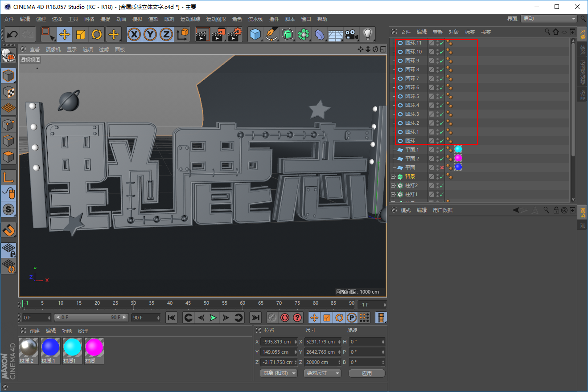Open the 文件 menu in main menu bar
This screenshot has height=392, width=588.
(9, 19)
